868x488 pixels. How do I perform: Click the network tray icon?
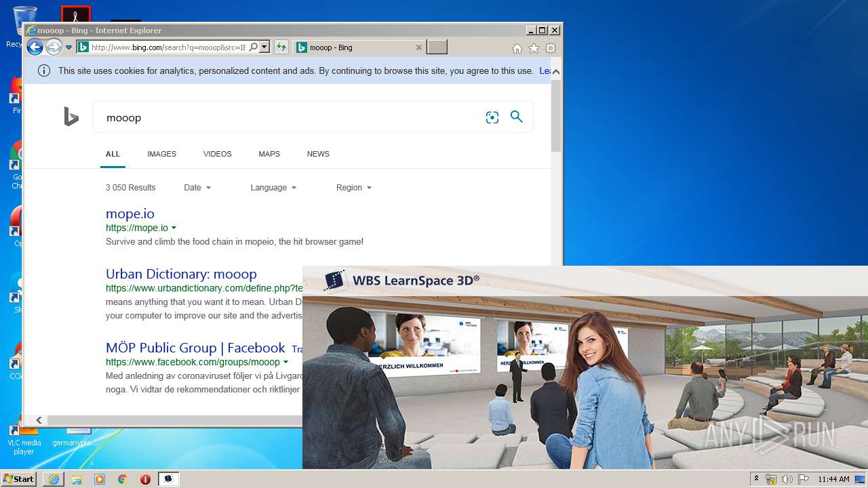click(x=771, y=479)
